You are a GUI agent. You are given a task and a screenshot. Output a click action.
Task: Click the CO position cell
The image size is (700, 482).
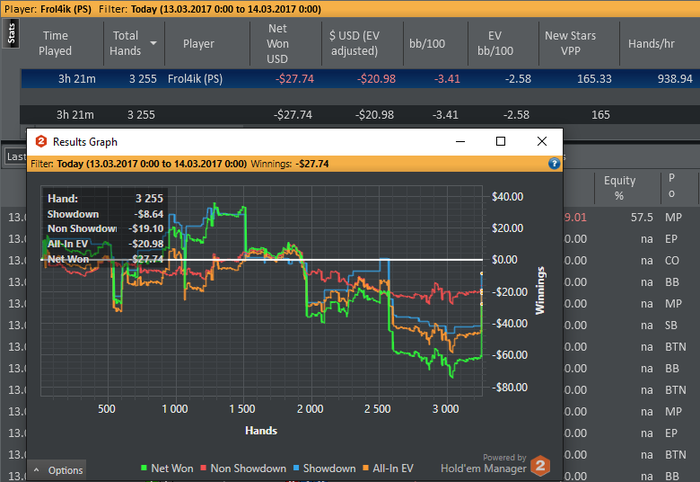672,261
